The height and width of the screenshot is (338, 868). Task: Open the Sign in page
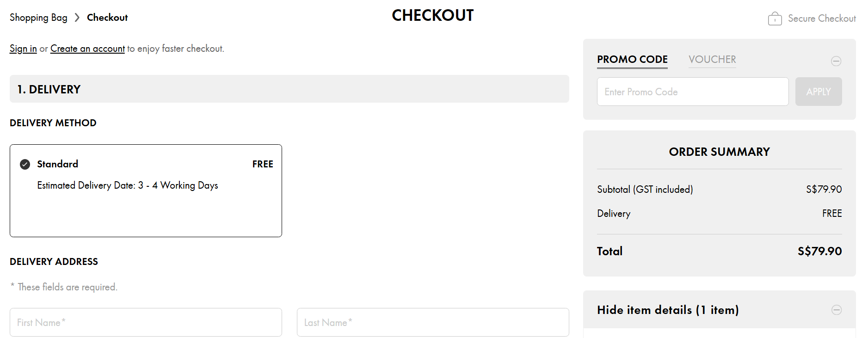(x=23, y=48)
